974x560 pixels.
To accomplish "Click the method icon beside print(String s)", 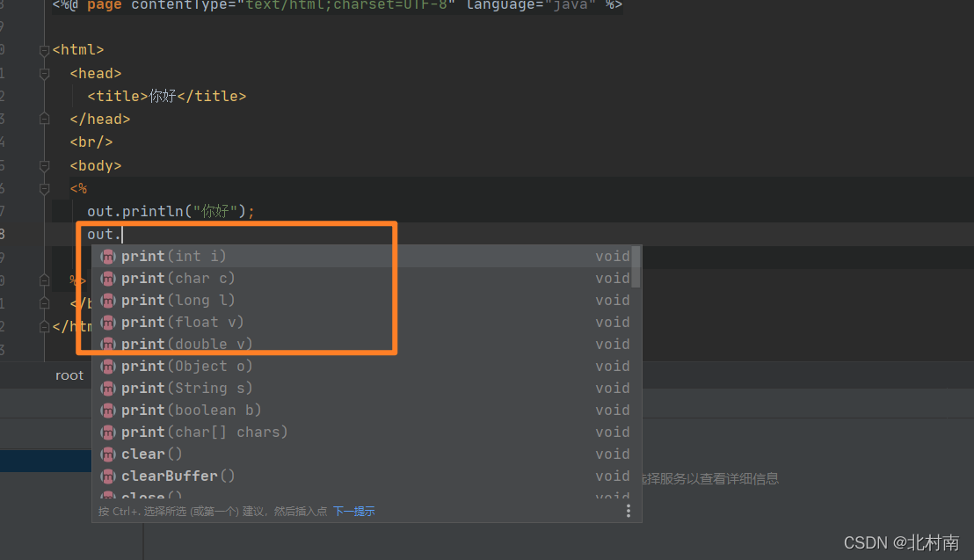I will point(107,388).
